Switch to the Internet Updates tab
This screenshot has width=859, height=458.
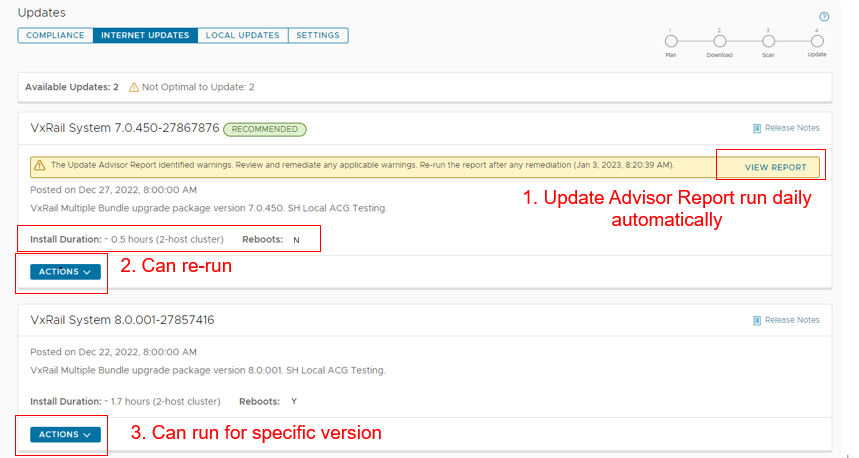[x=145, y=35]
